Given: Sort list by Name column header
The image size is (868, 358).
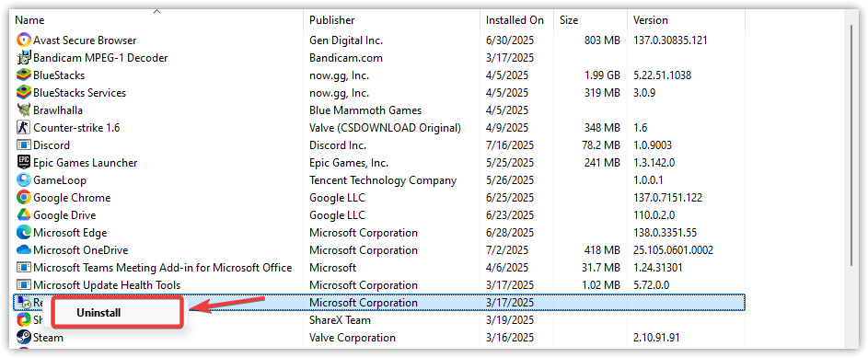Looking at the screenshot, I should pyautogui.click(x=29, y=20).
